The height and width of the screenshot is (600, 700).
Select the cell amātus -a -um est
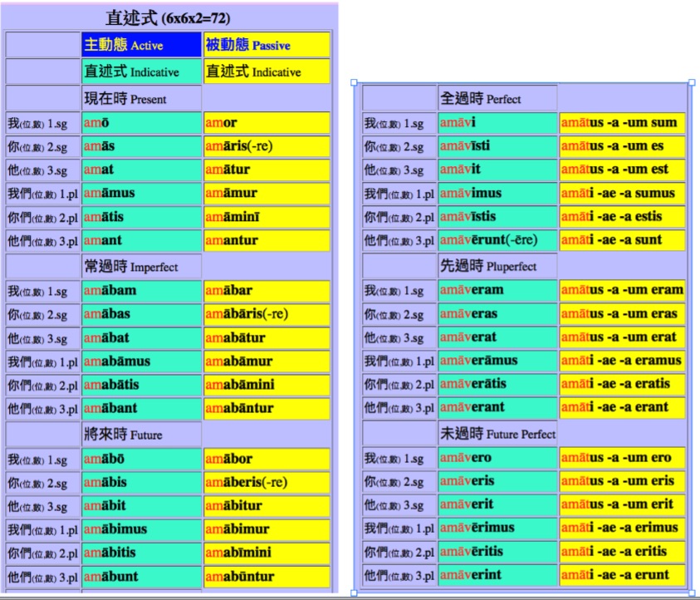622,170
